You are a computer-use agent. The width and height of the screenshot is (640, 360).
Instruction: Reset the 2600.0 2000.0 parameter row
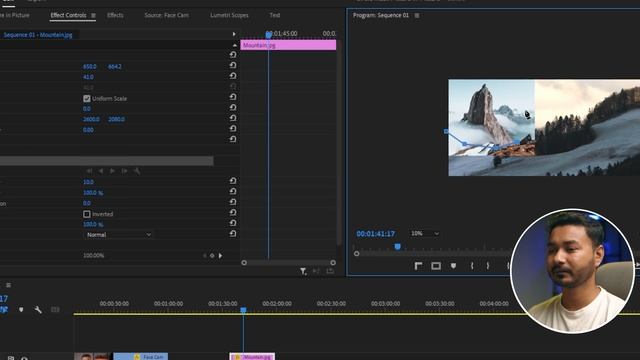(233, 118)
